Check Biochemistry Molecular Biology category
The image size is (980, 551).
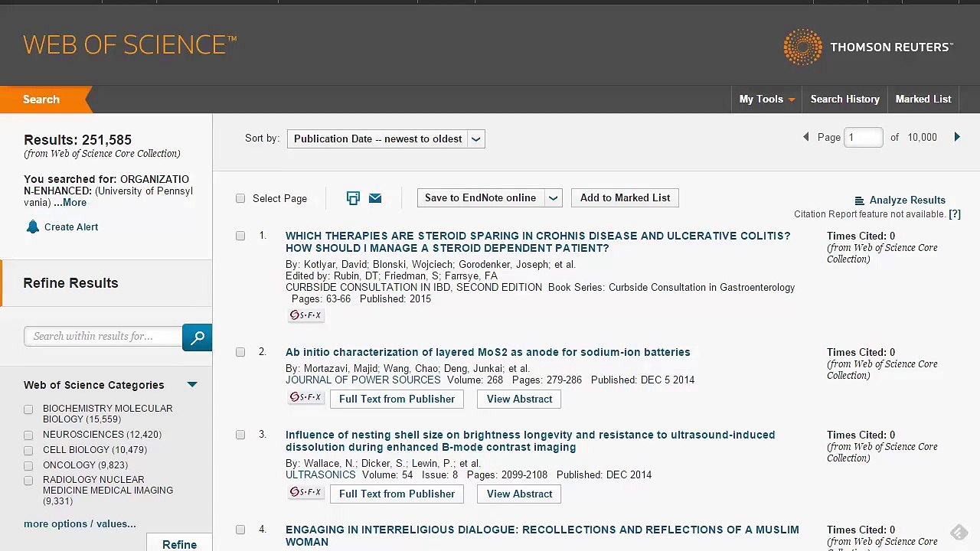click(28, 409)
